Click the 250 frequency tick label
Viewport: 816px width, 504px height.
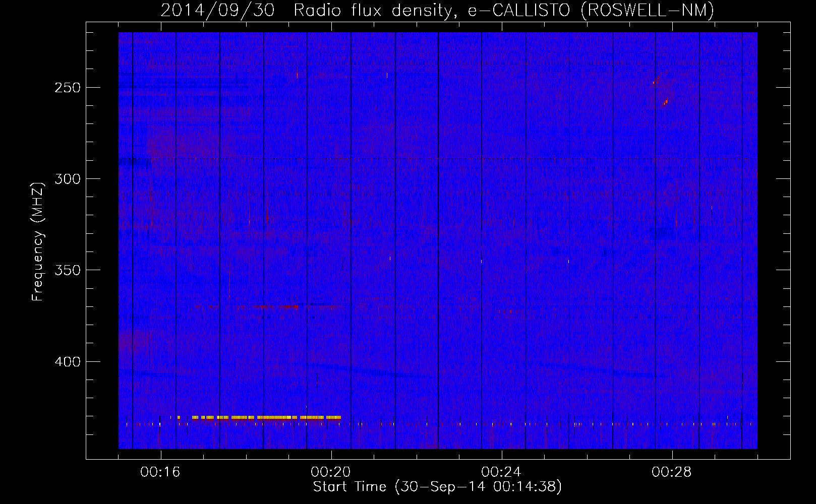[x=68, y=88]
